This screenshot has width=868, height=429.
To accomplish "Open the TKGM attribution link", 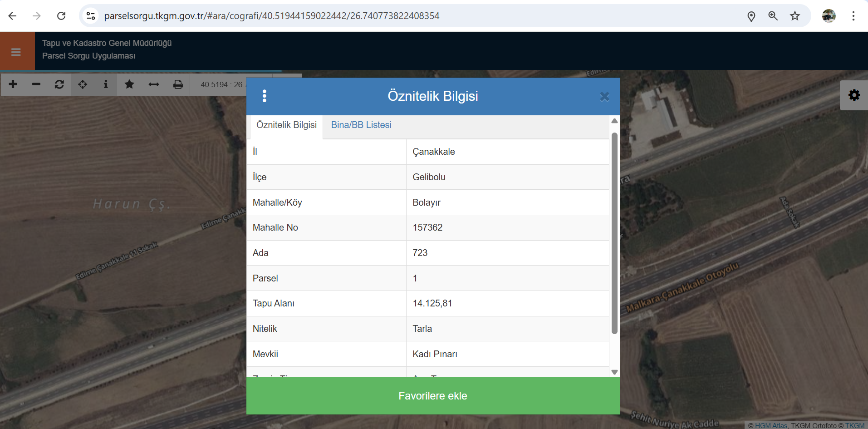I will (x=855, y=425).
